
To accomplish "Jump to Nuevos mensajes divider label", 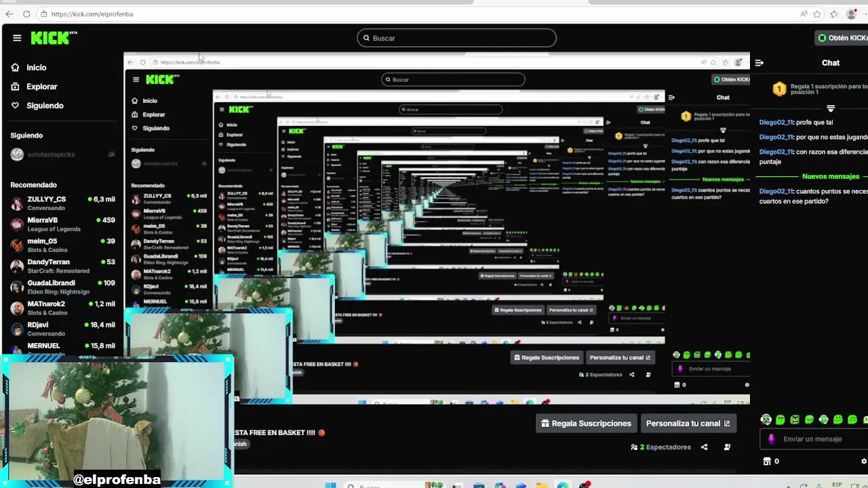I will (831, 176).
